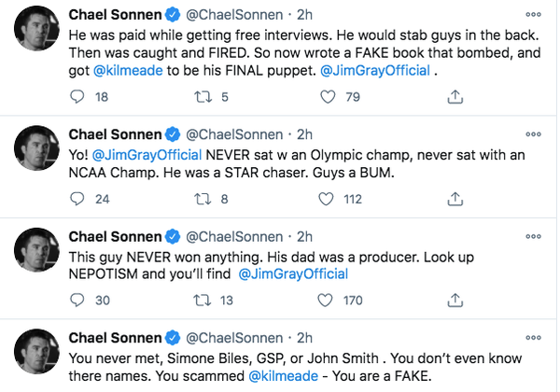Share the 'Olympic champ' tweet
Image resolution: width=560 pixels, height=392 pixels.
tap(455, 199)
